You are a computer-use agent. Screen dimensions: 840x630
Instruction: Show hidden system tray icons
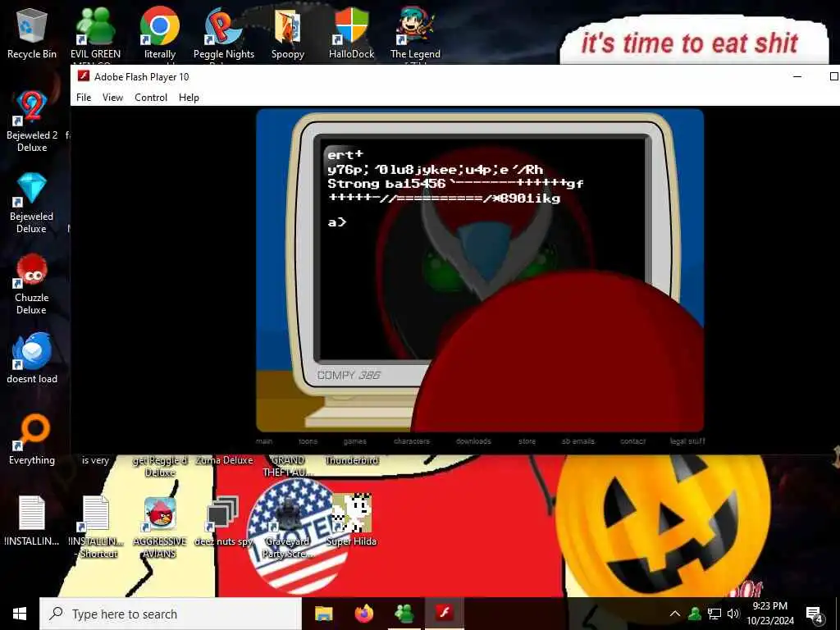pyautogui.click(x=675, y=614)
